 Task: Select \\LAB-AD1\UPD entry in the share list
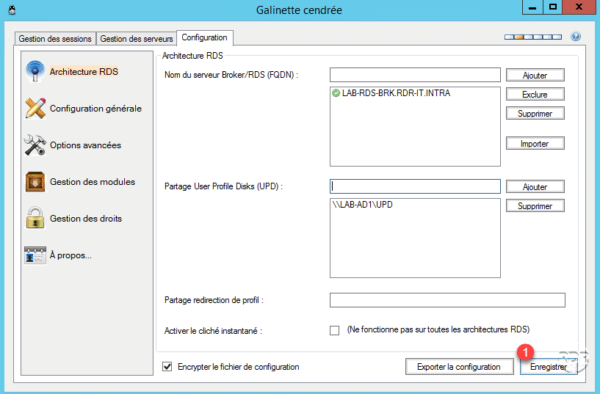click(362, 205)
